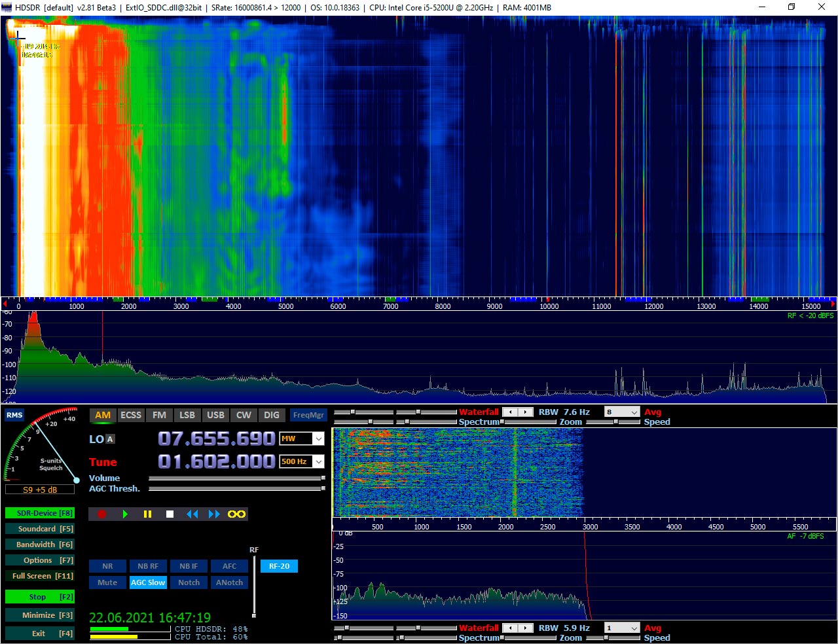The width and height of the screenshot is (838, 644).
Task: Select FM demodulation mode
Action: [159, 415]
